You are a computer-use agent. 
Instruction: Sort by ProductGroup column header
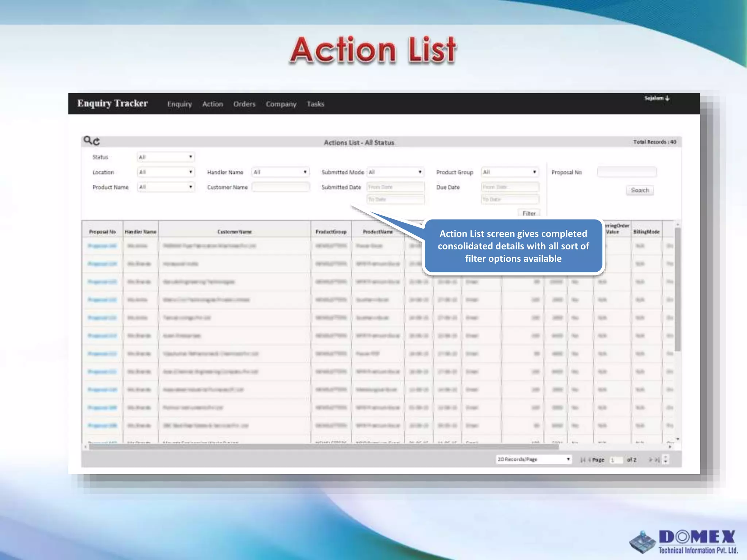click(331, 232)
